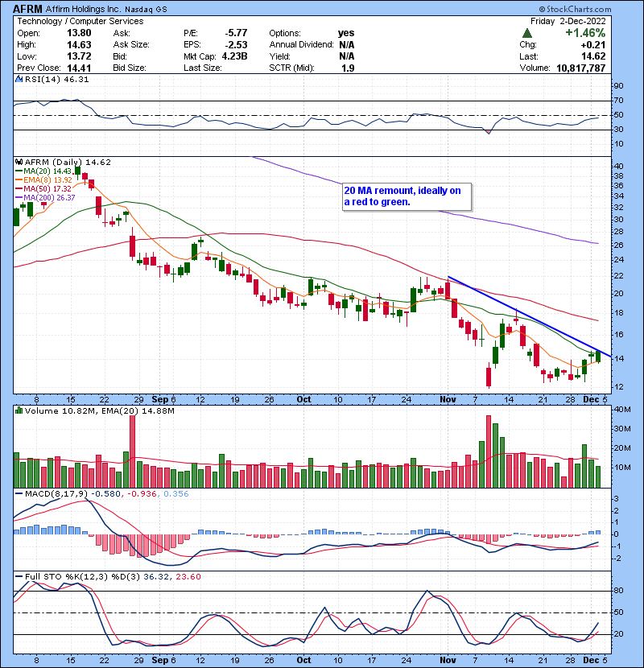Click the Last price value in the header
This screenshot has width=644, height=668.
click(x=593, y=56)
